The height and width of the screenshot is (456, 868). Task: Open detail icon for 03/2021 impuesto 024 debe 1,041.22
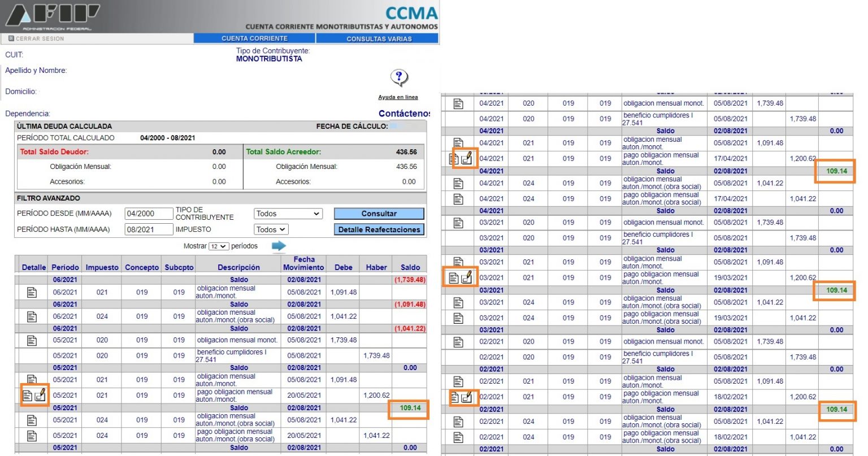point(458,302)
